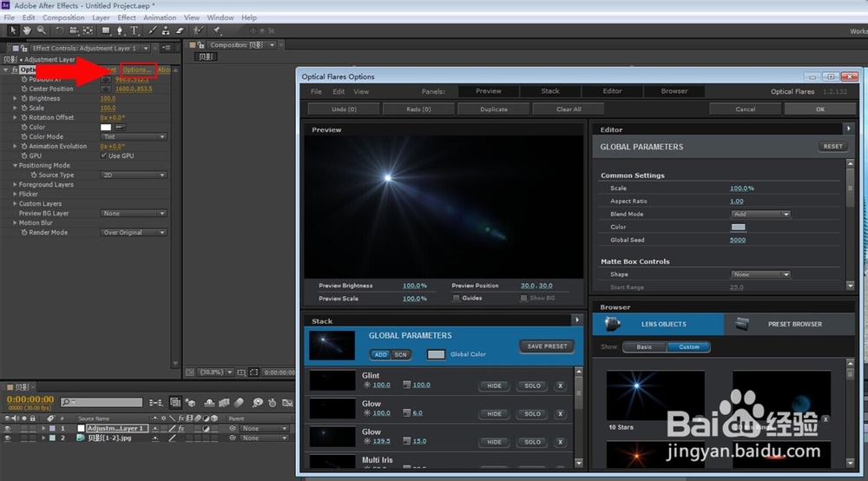Enable the Show BG checkbox
This screenshot has width=868, height=481.
[x=523, y=298]
